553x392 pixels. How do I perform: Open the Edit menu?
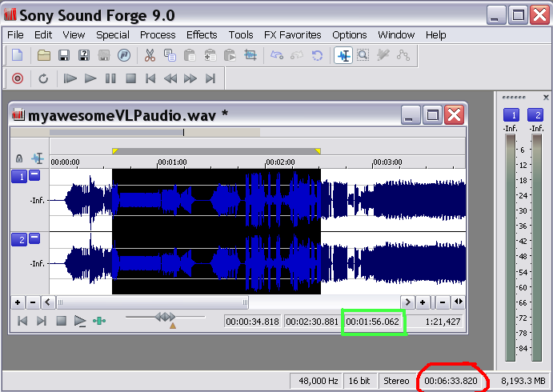tap(43, 35)
